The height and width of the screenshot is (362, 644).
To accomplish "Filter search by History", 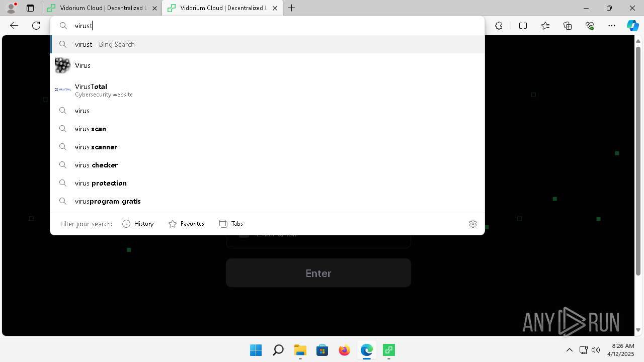I will point(138,224).
